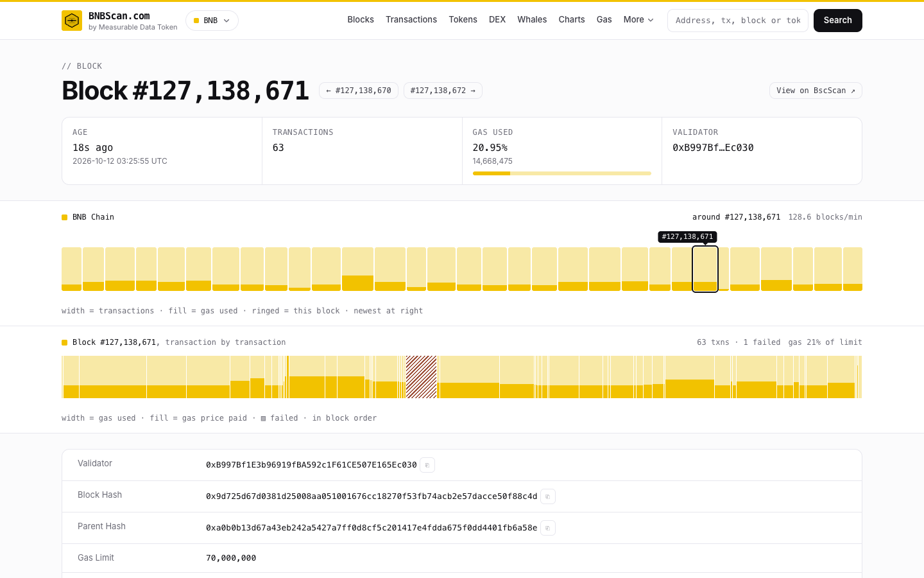Viewport: 924px width, 578px height.
Task: Click the full validator address text
Action: pos(311,465)
